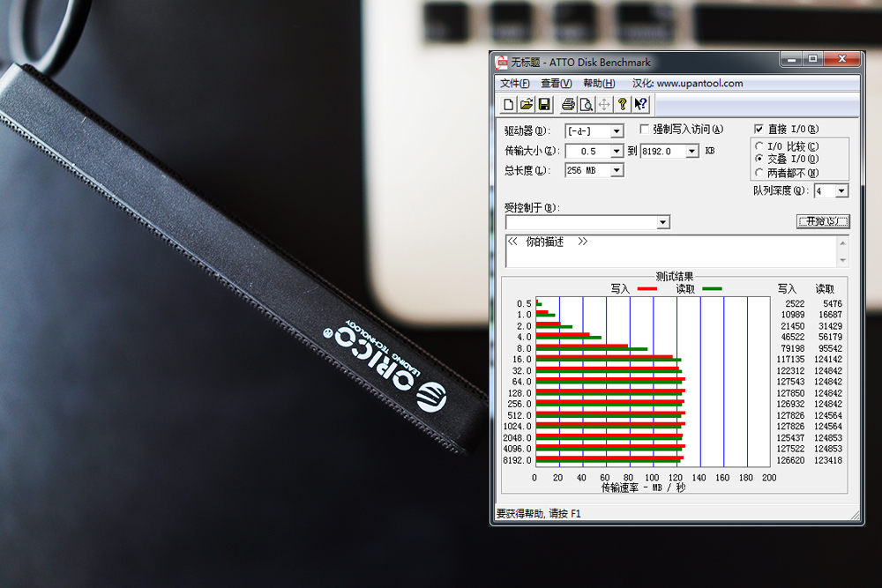882x588 pixels.
Task: Open a saved benchmark file icon
Action: 527,105
